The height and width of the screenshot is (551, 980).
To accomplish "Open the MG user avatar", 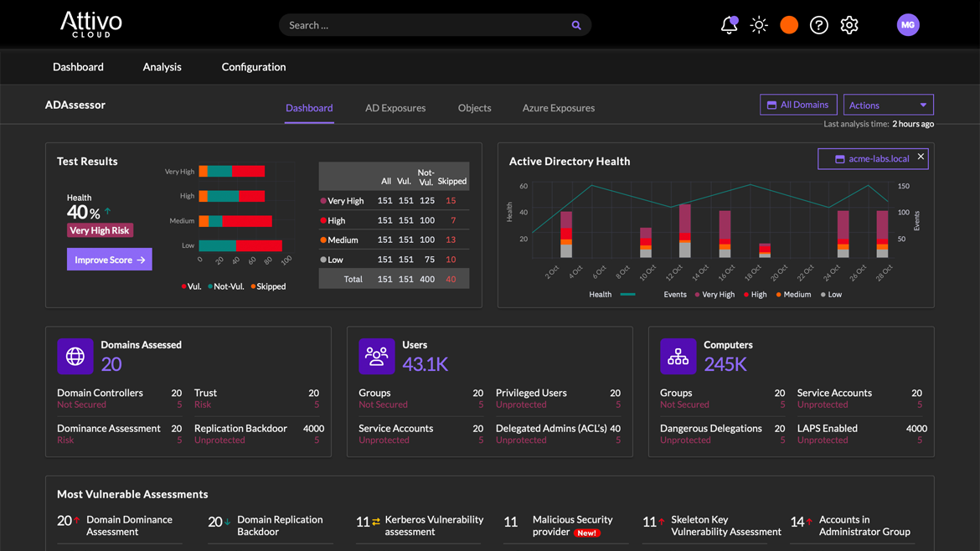I will [908, 25].
